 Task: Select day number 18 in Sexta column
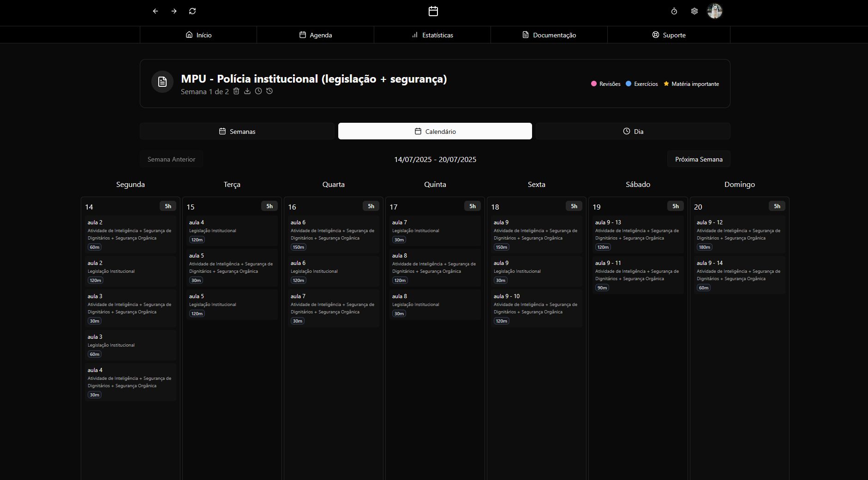(x=495, y=207)
